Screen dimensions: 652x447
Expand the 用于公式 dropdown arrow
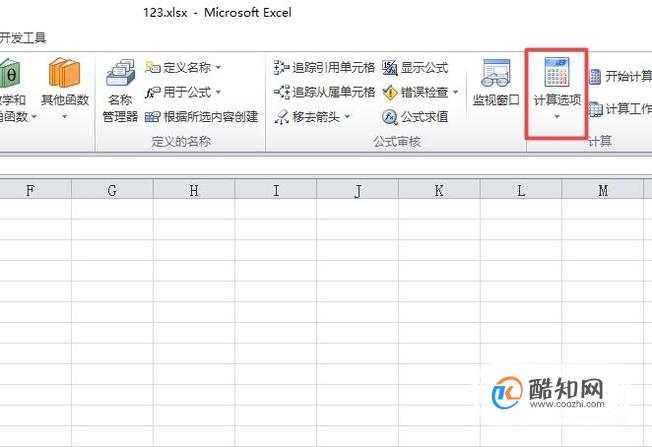pyautogui.click(x=218, y=92)
